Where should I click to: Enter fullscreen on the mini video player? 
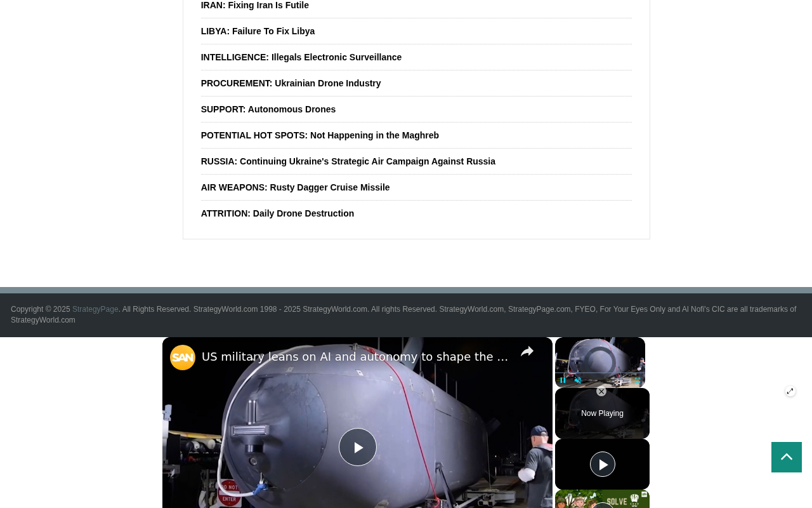point(638,380)
